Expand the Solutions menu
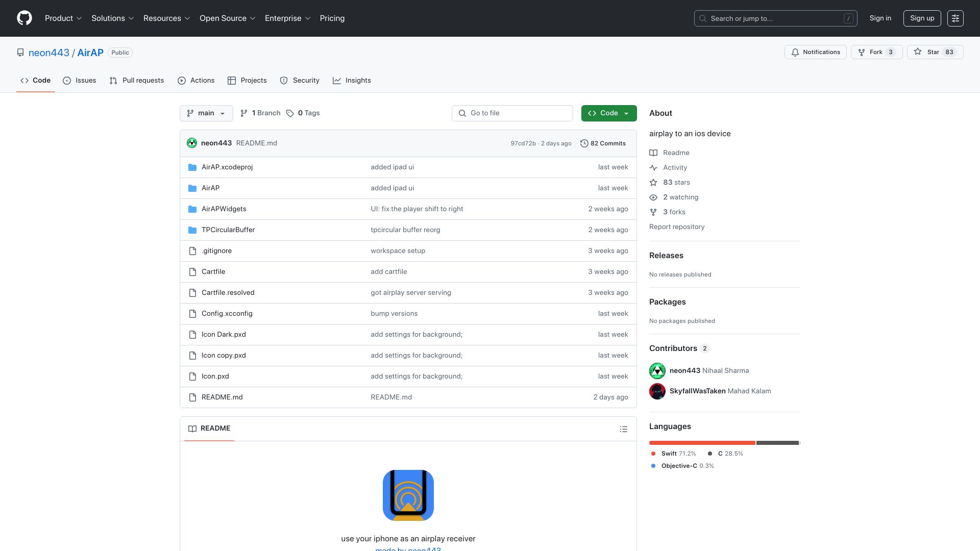Image resolution: width=980 pixels, height=551 pixels. [113, 18]
